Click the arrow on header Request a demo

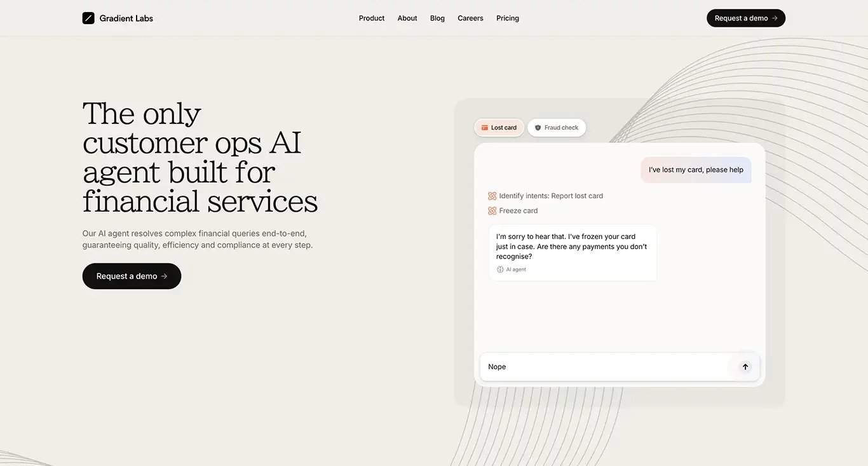pos(775,18)
